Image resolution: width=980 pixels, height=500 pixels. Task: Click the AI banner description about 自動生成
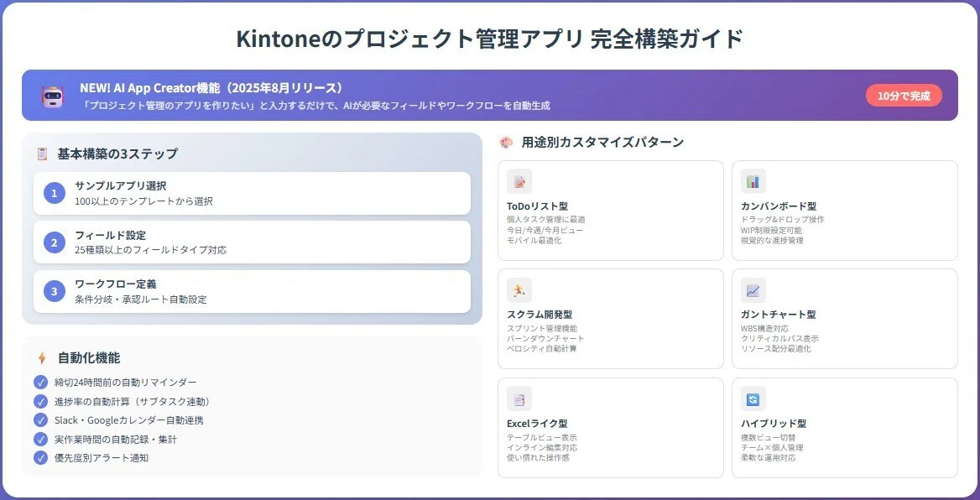point(317,107)
